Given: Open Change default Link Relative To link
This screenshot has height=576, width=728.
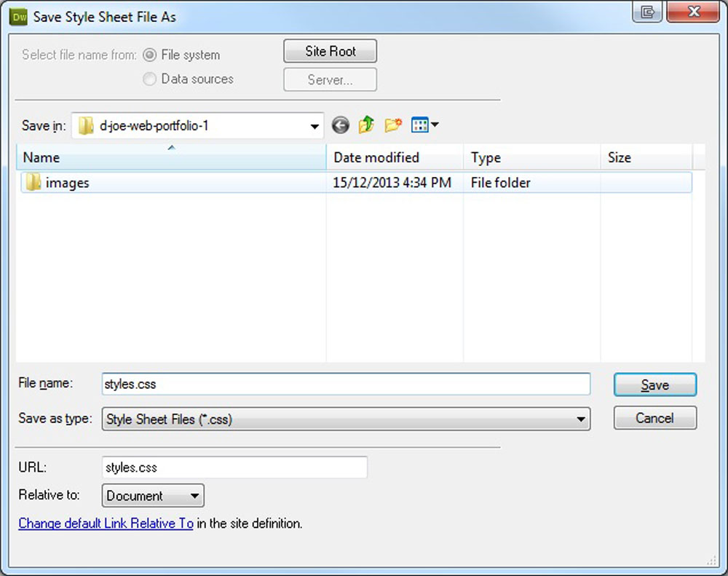Looking at the screenshot, I should [106, 524].
